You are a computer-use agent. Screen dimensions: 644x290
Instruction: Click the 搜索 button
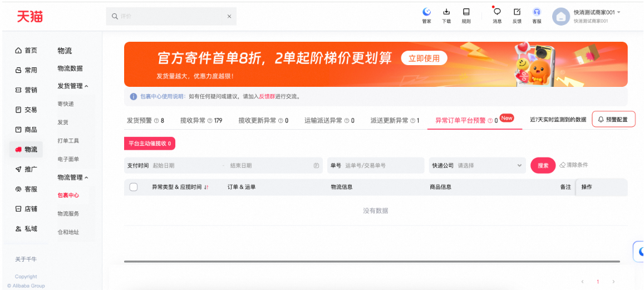(x=543, y=165)
